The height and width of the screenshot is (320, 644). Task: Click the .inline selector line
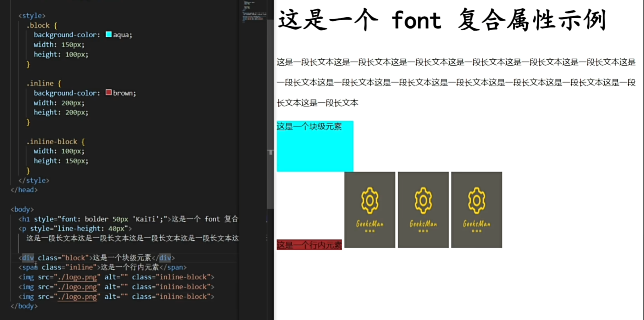pyautogui.click(x=44, y=83)
